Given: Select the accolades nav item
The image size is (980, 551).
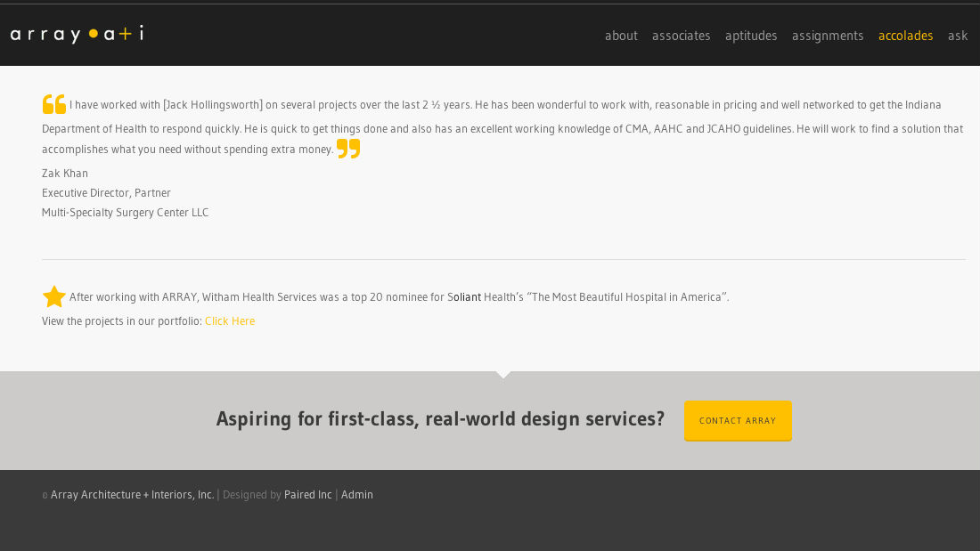Looking at the screenshot, I should coord(905,36).
